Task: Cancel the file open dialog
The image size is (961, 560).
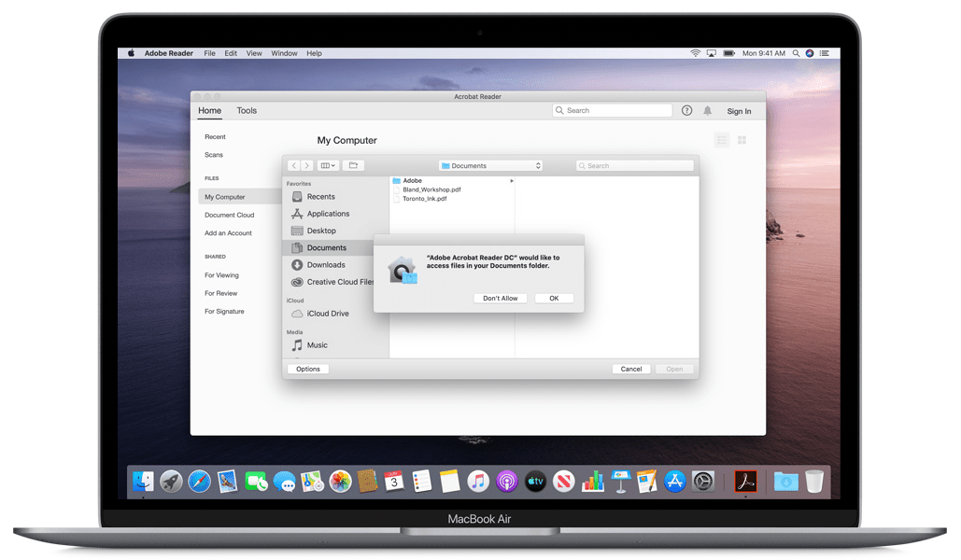Action: coord(630,369)
